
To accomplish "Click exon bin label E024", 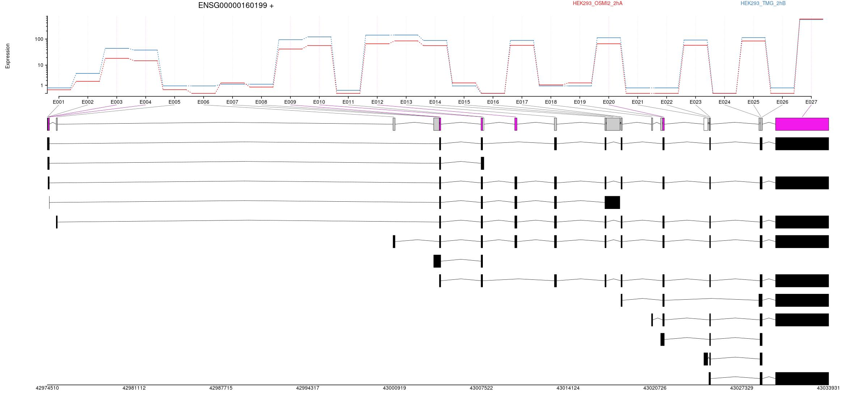I will 724,102.
